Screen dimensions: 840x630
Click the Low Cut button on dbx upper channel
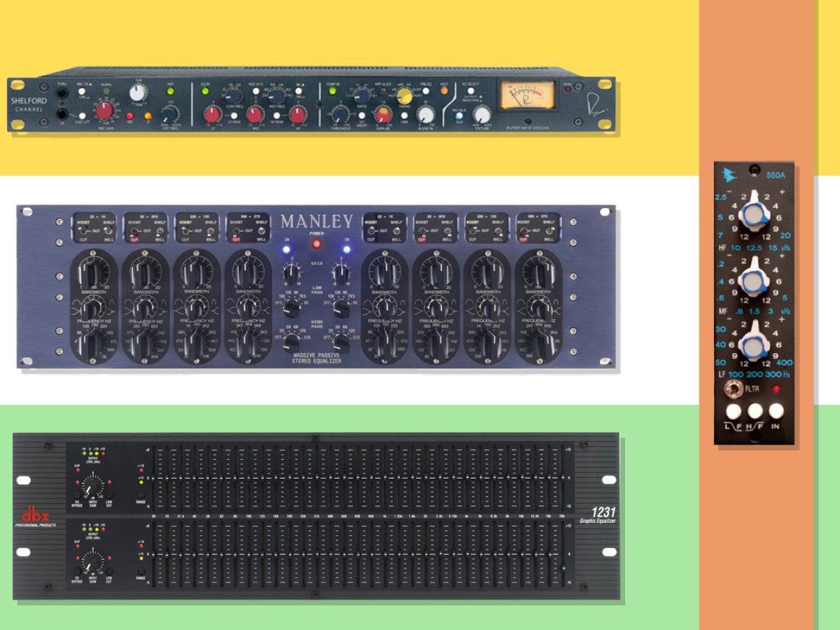click(x=109, y=495)
